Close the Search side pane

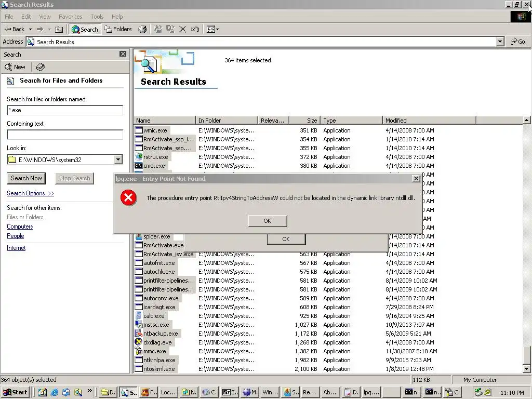[123, 54]
